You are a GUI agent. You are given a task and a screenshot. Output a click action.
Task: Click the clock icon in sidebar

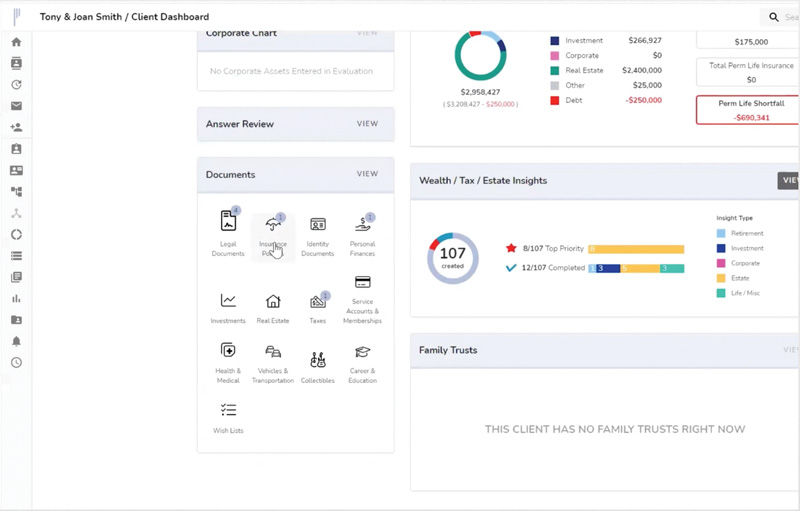point(16,363)
